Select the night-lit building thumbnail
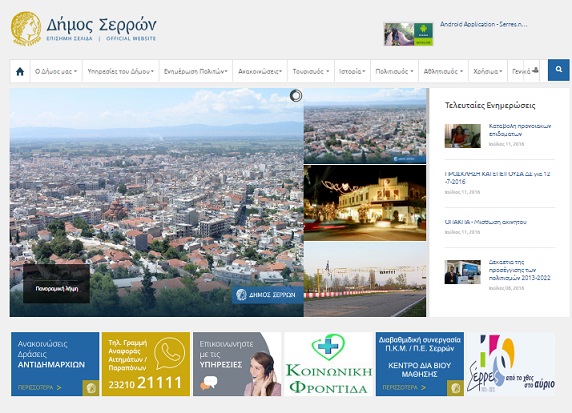 click(365, 203)
